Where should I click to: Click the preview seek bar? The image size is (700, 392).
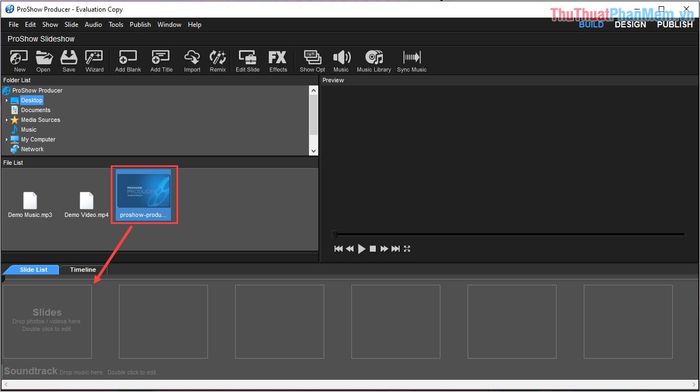tap(510, 234)
